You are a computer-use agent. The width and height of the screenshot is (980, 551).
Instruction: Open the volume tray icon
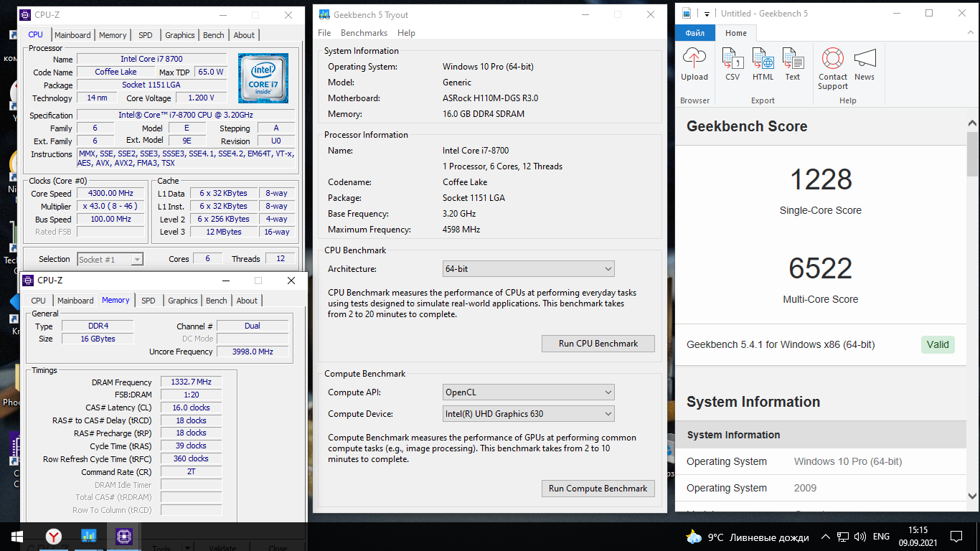pyautogui.click(x=860, y=537)
